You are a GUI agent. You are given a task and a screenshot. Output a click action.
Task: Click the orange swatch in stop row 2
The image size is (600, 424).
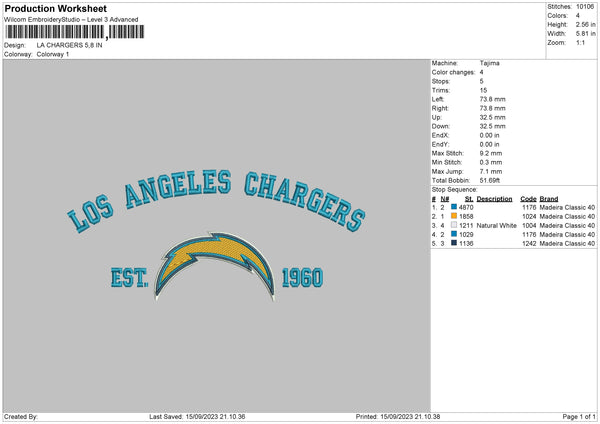coord(454,216)
